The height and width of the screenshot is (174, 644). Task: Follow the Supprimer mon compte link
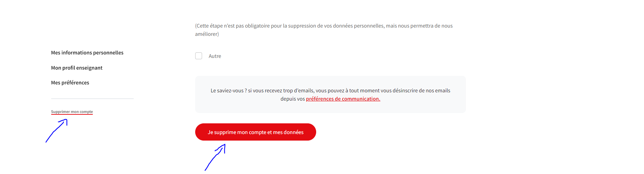[x=72, y=112]
